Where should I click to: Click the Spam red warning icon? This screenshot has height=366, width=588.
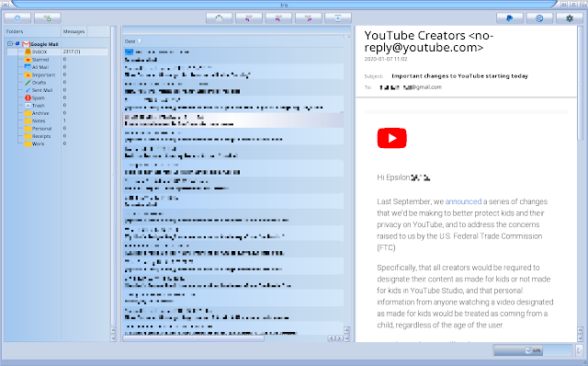click(28, 97)
